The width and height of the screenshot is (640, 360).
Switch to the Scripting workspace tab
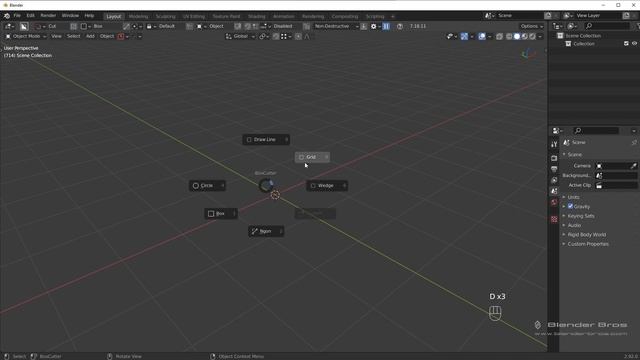tap(375, 16)
